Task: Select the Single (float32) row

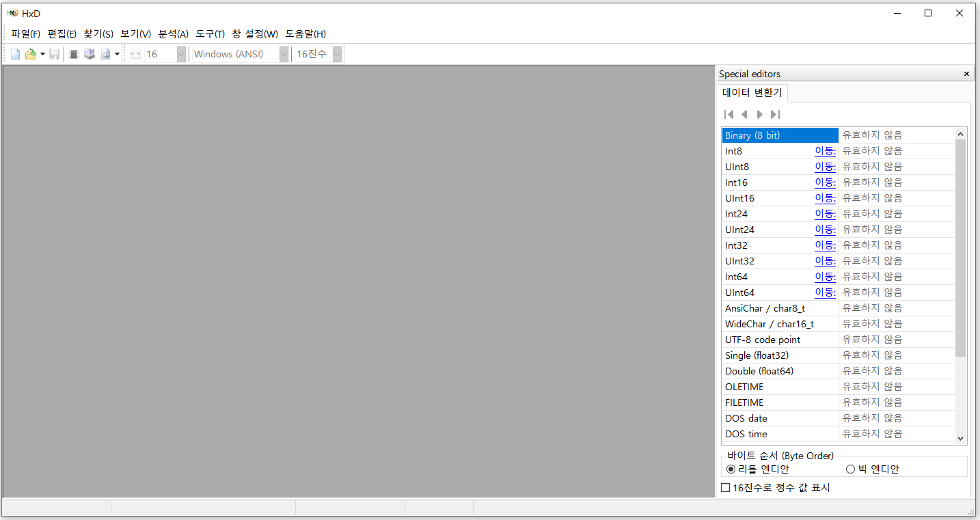Action: [839, 355]
